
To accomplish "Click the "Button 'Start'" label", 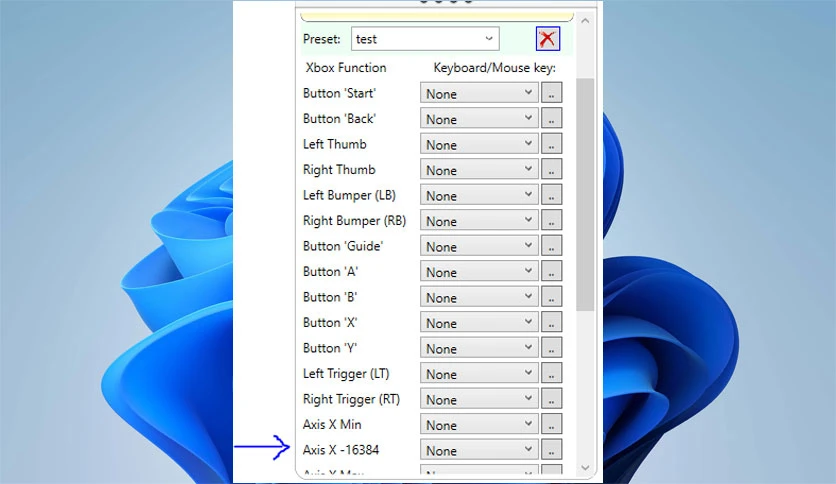I will [339, 93].
